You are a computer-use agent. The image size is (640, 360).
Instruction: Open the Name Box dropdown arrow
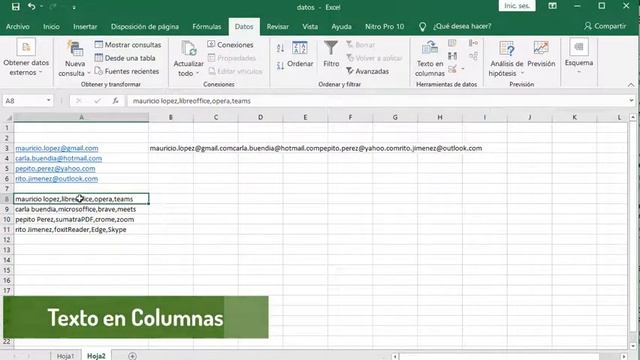[49, 100]
